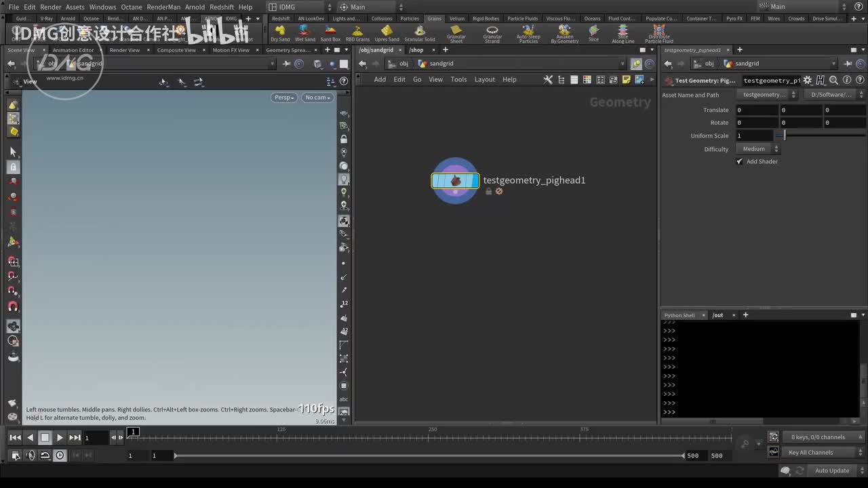Toggle the real-time playback clock button
The width and height of the screenshot is (868, 488).
tap(60, 455)
